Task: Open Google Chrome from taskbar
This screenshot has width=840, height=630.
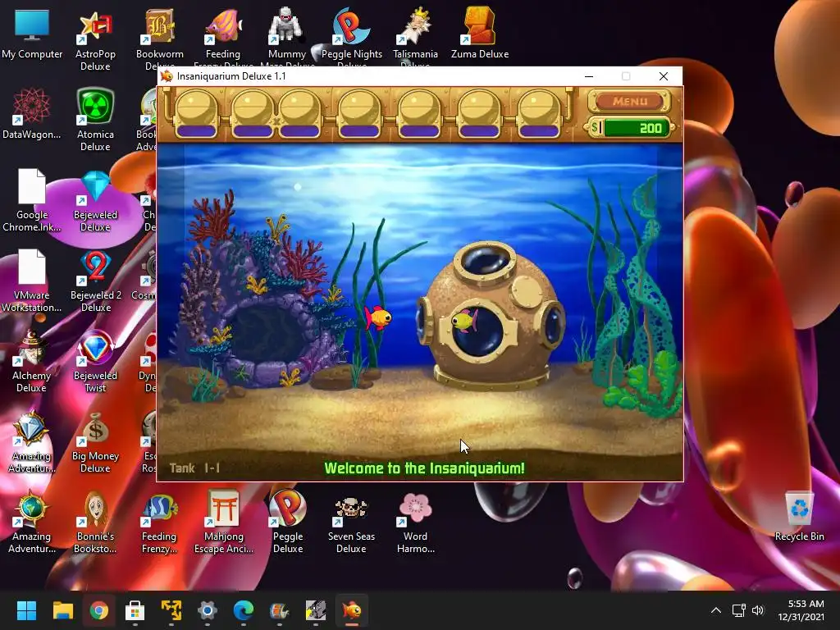Action: coord(99,610)
